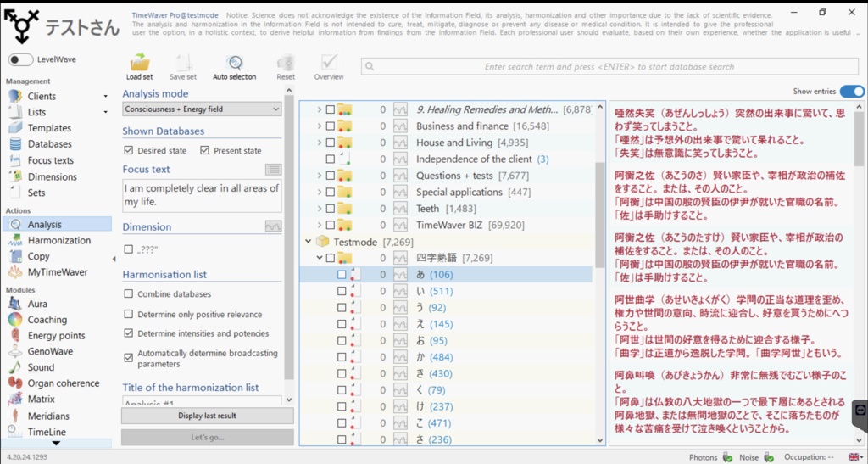The width and height of the screenshot is (868, 464).
Task: Select Independence of the client entry
Action: click(482, 159)
